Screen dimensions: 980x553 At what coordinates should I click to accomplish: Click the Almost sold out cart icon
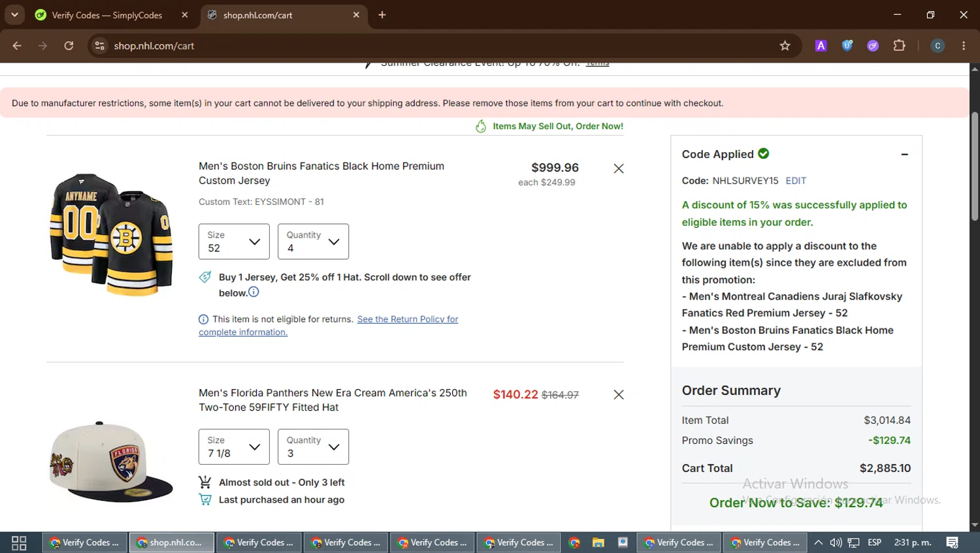pos(205,482)
